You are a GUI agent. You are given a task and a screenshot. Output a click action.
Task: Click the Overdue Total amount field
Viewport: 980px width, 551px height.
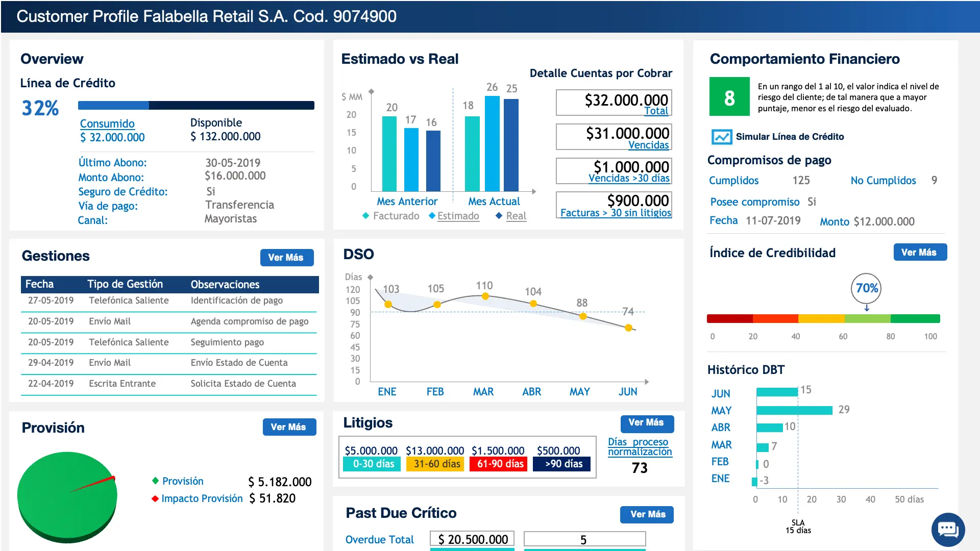(472, 539)
